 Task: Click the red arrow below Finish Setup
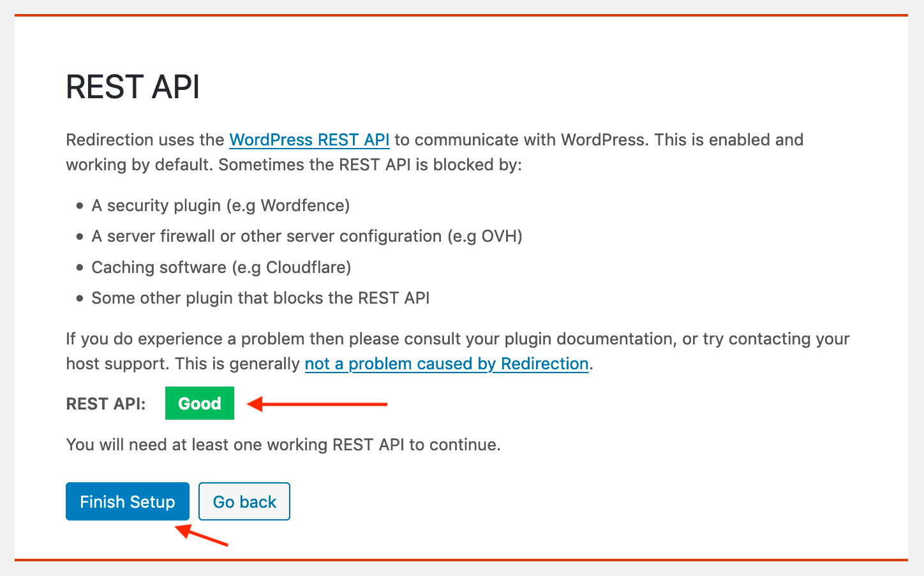202,535
